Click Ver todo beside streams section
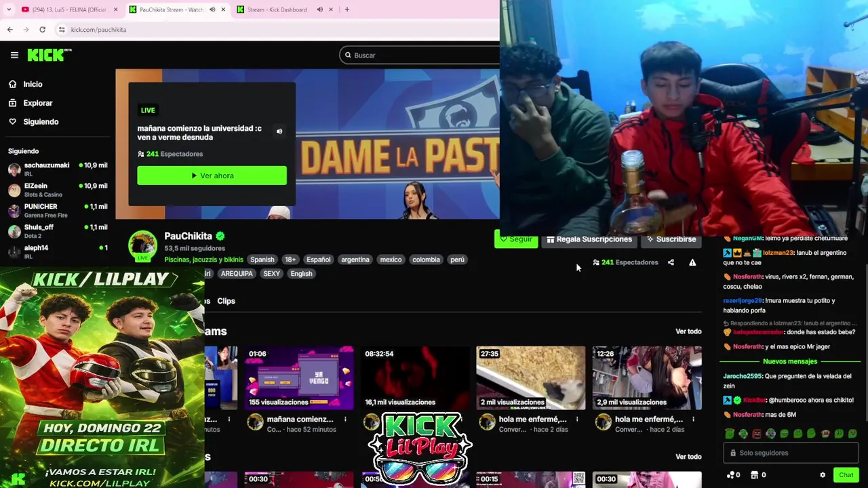Screen dimensions: 868x488 pos(688,331)
